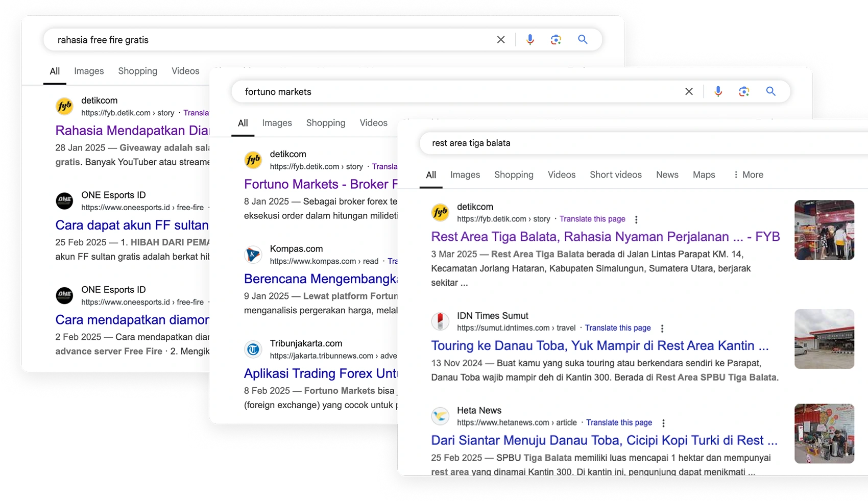Open 'Aplikasi Trading Forex' Tribunjakarta result
The image size is (868, 502).
(320, 373)
